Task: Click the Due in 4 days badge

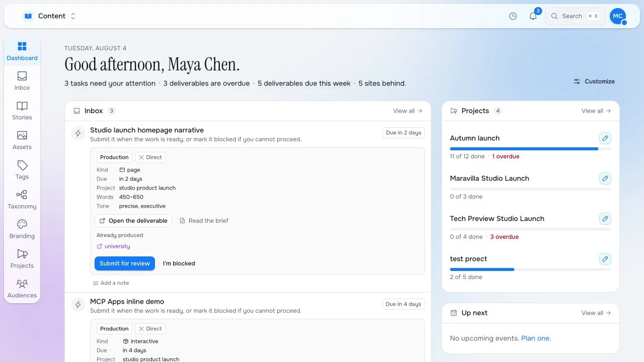Action: (404, 304)
